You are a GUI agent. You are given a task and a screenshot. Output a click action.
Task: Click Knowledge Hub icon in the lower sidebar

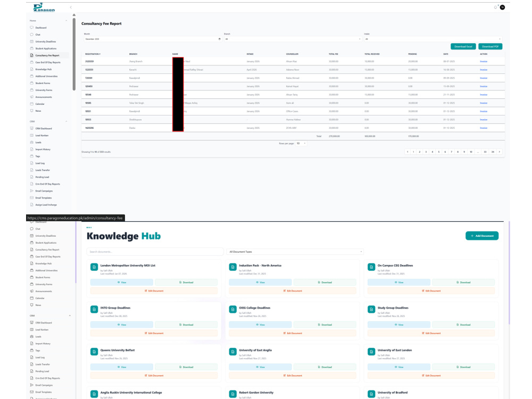coord(31,263)
